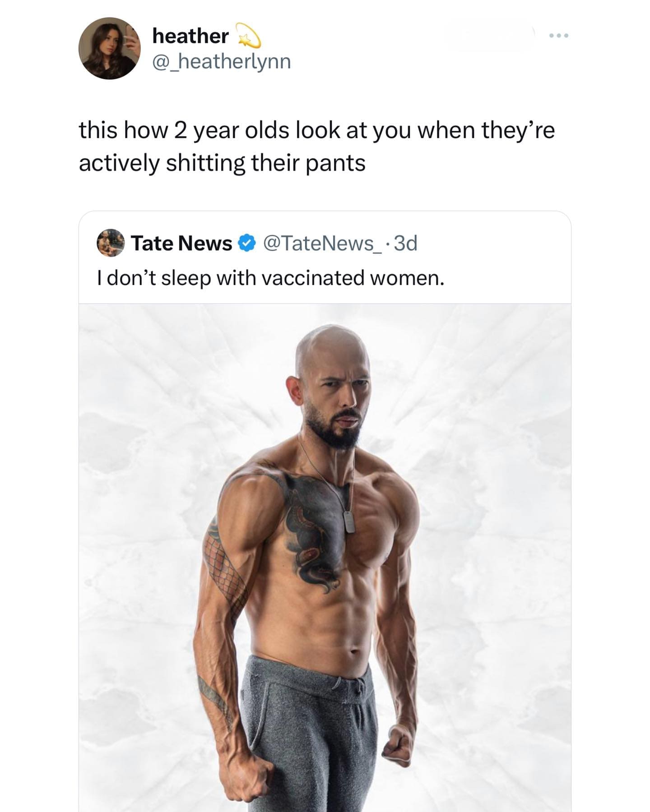Open the quoted tweet's photo
Viewport: 650px width, 812px height.
pyautogui.click(x=325, y=558)
